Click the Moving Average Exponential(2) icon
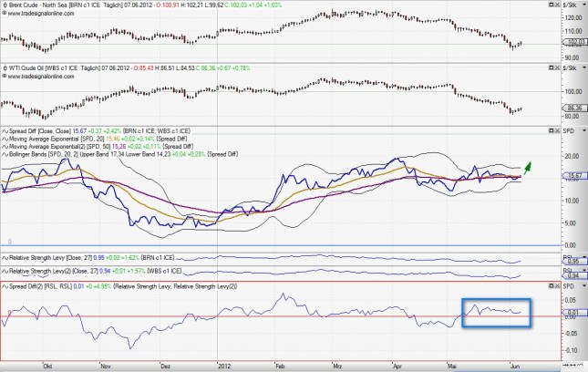 5,148
